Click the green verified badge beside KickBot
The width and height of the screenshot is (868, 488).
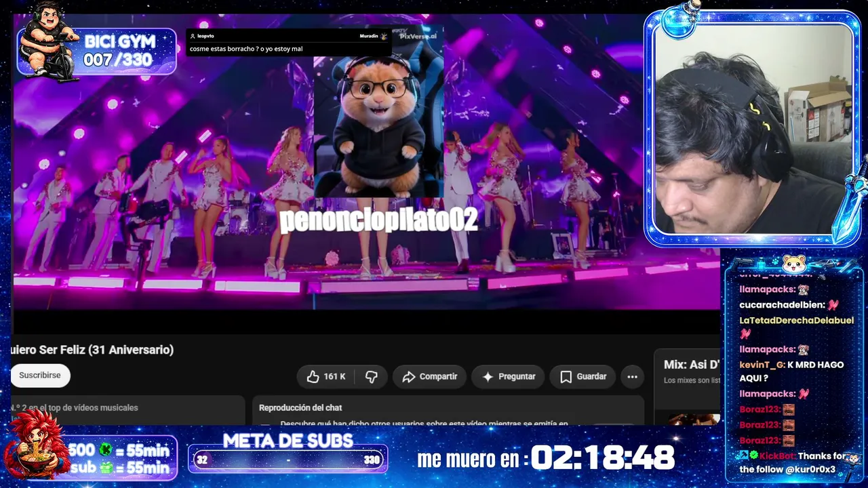pyautogui.click(x=753, y=455)
